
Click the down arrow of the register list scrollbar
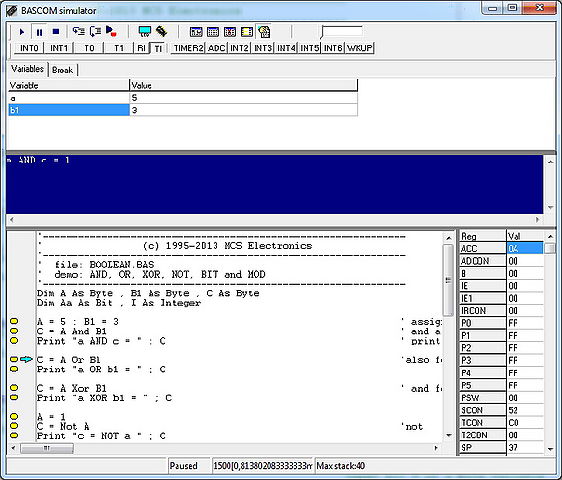click(551, 449)
